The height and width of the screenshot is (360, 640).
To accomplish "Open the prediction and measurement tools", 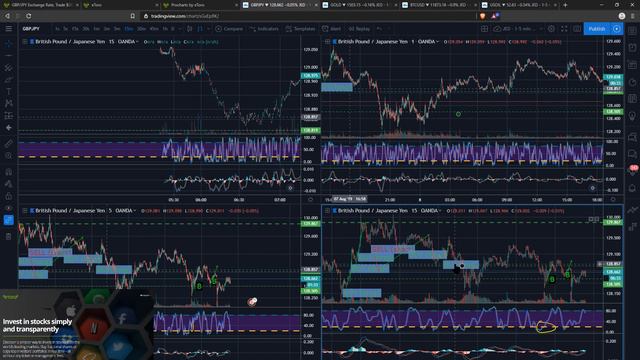I will (x=9, y=116).
